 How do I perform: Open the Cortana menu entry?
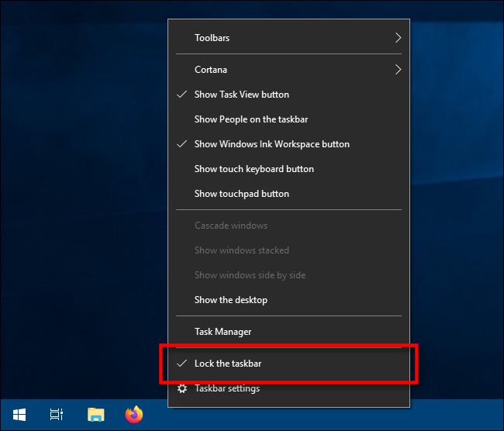211,70
